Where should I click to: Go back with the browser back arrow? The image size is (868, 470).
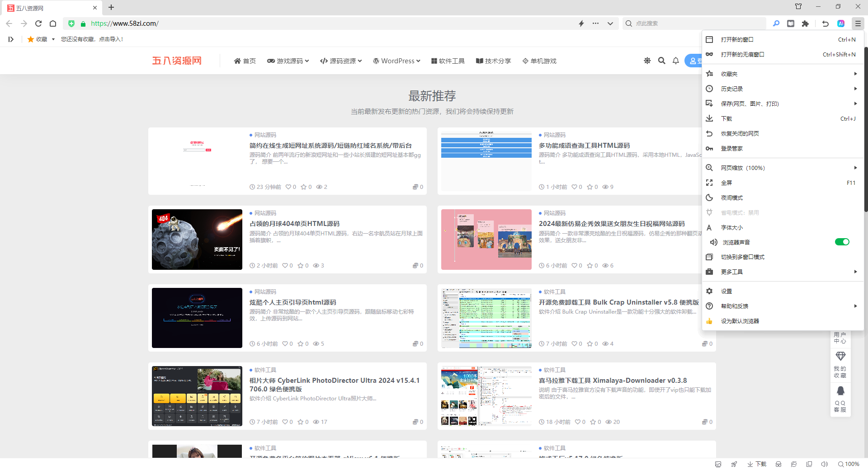pos(9,23)
